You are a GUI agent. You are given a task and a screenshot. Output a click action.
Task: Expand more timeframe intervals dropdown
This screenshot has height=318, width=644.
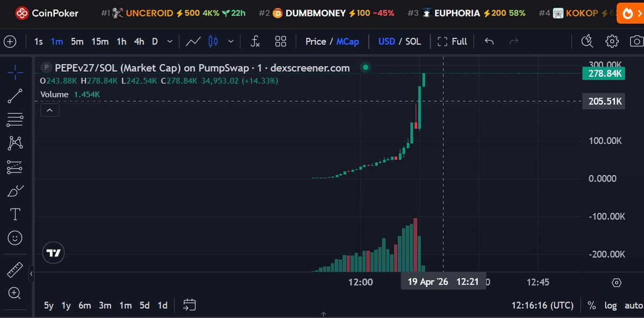coord(170,41)
